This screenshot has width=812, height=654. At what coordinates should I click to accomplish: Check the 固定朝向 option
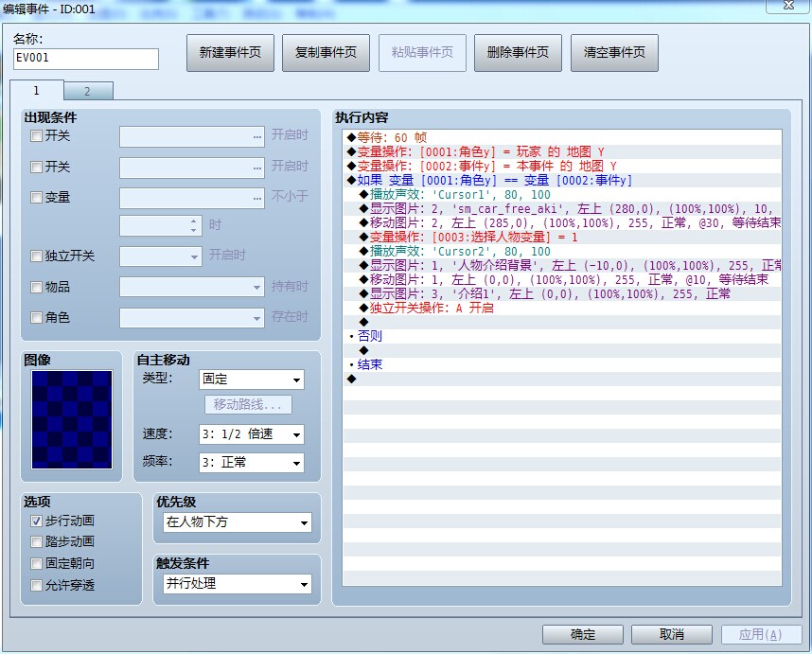click(x=36, y=563)
